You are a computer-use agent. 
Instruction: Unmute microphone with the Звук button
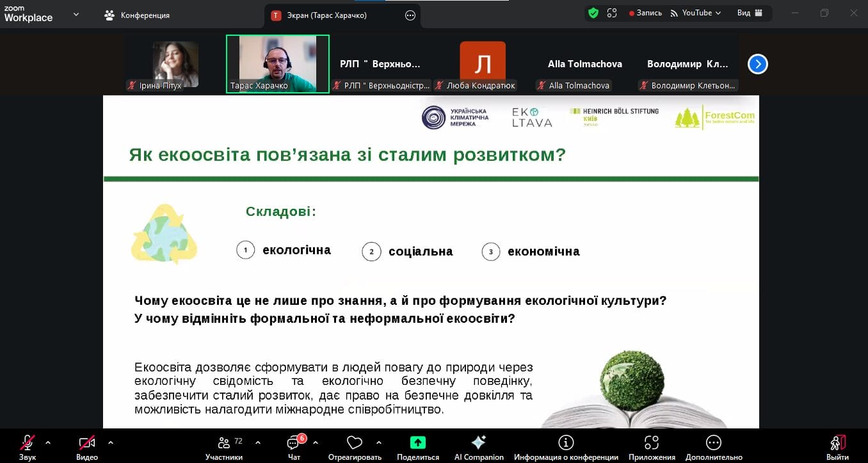click(28, 443)
